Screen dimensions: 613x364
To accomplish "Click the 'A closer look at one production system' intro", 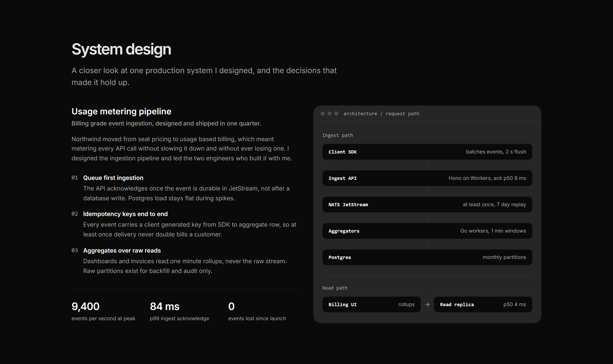I will (x=204, y=76).
